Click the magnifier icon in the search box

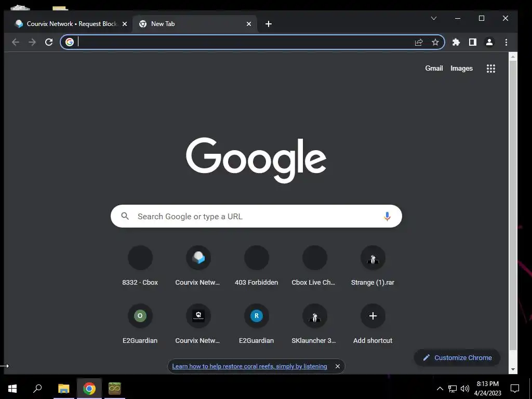[125, 216]
